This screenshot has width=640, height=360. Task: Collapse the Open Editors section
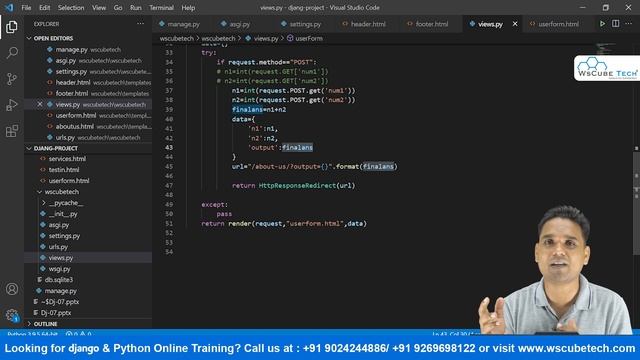[53, 38]
